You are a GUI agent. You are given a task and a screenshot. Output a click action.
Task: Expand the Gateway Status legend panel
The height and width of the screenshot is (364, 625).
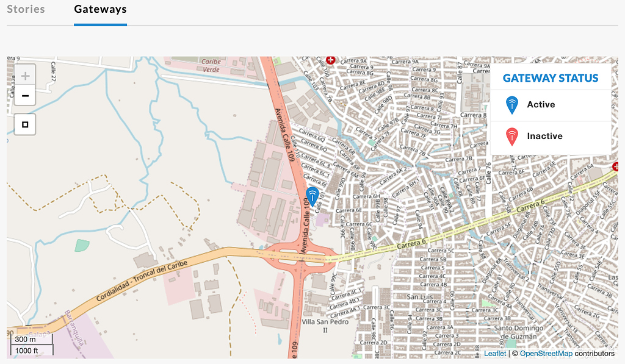(549, 78)
